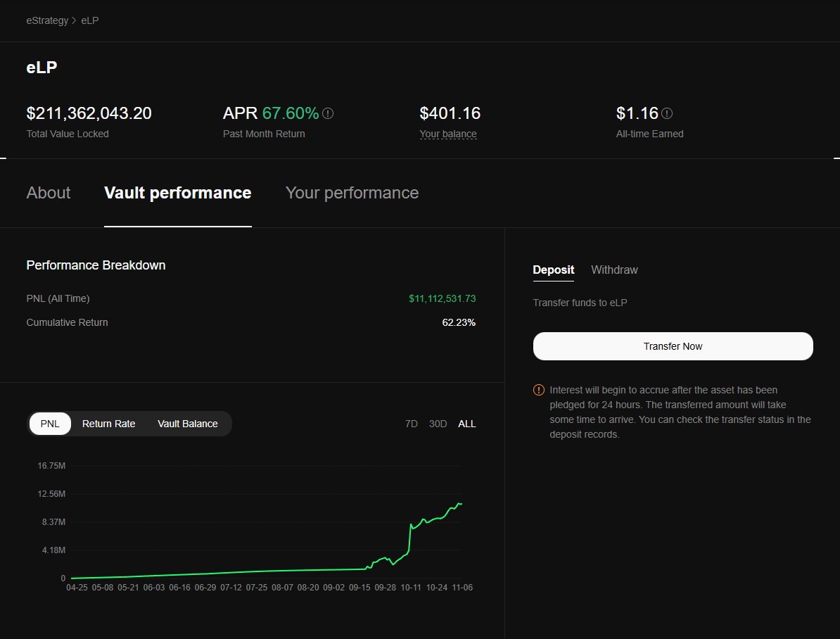Click the PNL All Time value
The width and height of the screenshot is (840, 639).
[442, 298]
